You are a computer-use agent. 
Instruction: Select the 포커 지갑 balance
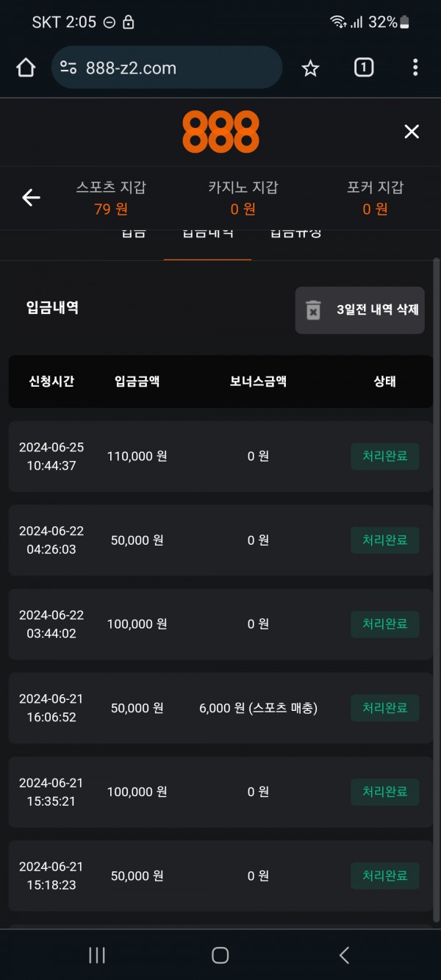coord(375,198)
